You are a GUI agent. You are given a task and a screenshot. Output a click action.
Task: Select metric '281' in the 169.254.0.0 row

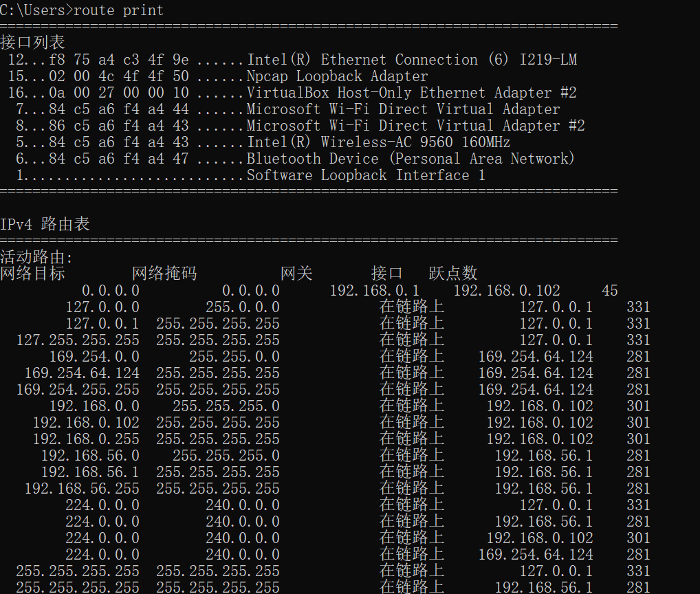coord(638,357)
